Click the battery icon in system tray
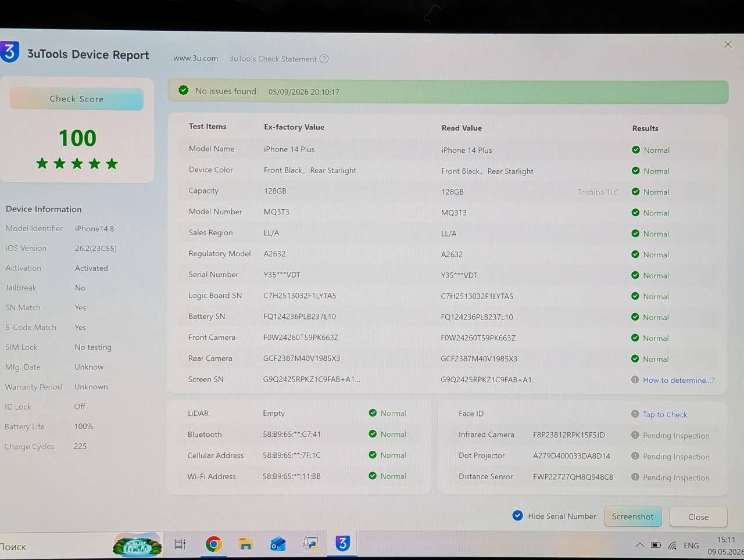This screenshot has width=744, height=560. [656, 545]
